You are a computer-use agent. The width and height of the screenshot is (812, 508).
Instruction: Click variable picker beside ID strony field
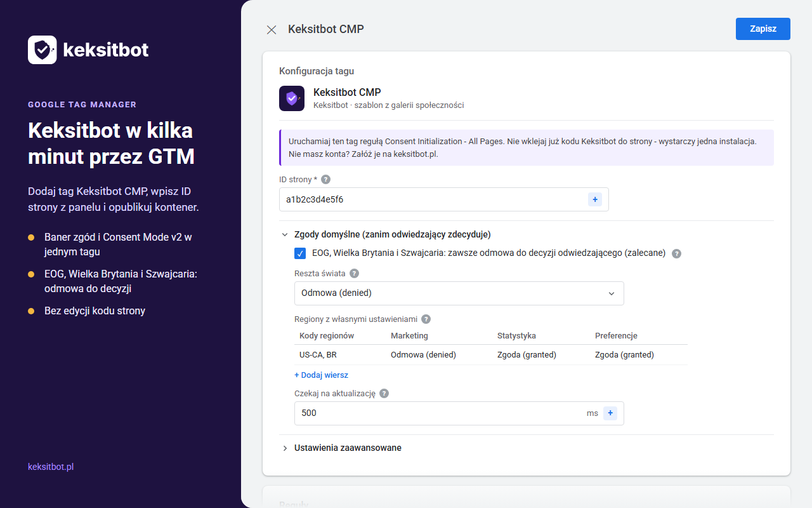[595, 199]
